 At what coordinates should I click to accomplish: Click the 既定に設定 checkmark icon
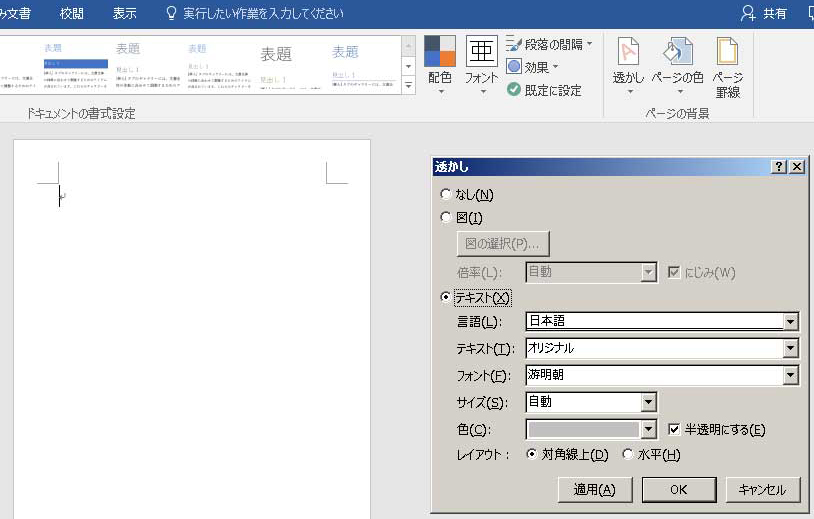(x=514, y=90)
